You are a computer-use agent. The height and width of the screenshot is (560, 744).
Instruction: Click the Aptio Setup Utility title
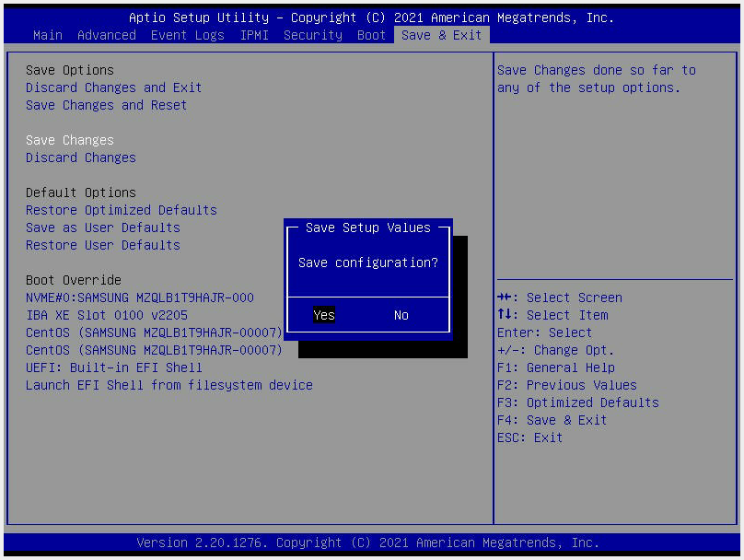pyautogui.click(x=371, y=17)
